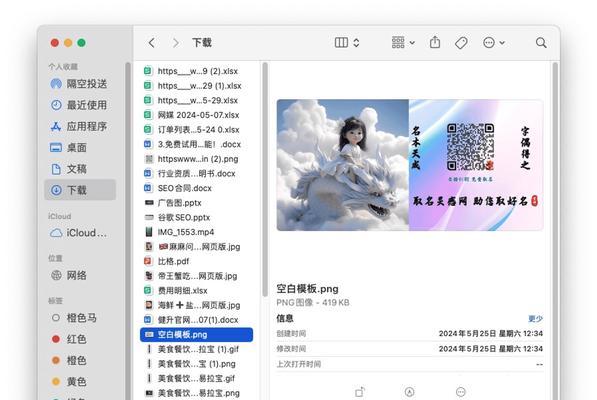The height and width of the screenshot is (400, 597).
Task: Select video IMG_1553.mp4
Action: click(x=196, y=232)
